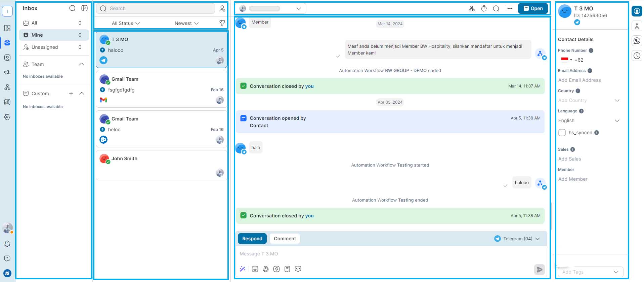This screenshot has height=282, width=644.
Task: Open the notifications bell icon
Action: coord(7,244)
